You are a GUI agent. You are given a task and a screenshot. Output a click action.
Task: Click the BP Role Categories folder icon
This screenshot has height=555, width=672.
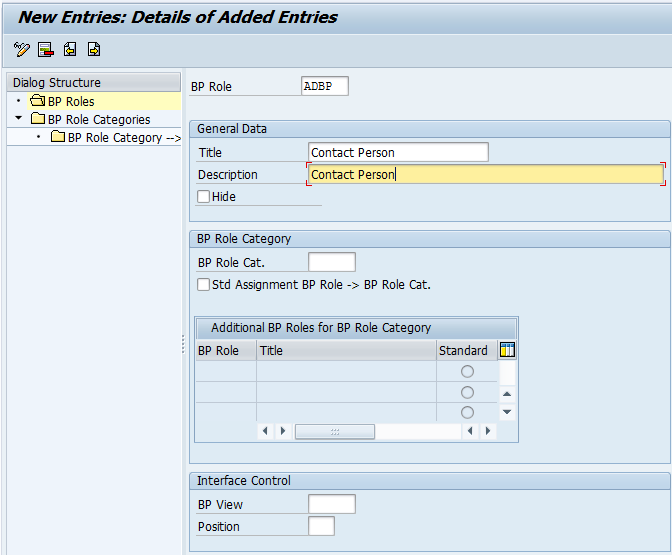click(x=38, y=119)
